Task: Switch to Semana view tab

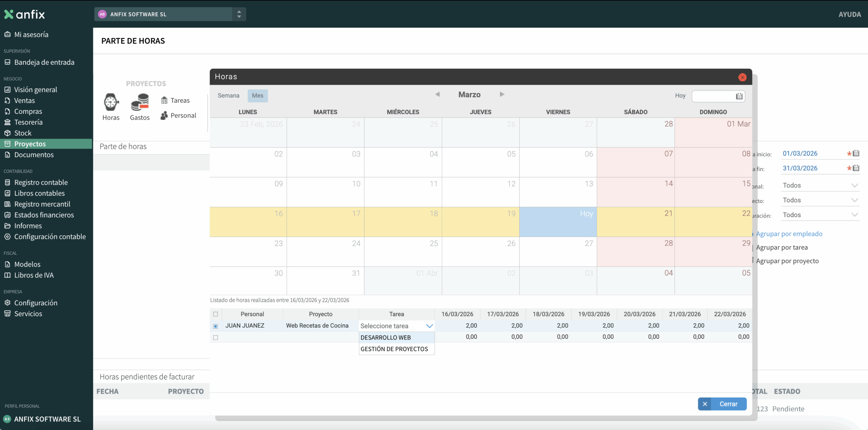Action: tap(228, 96)
